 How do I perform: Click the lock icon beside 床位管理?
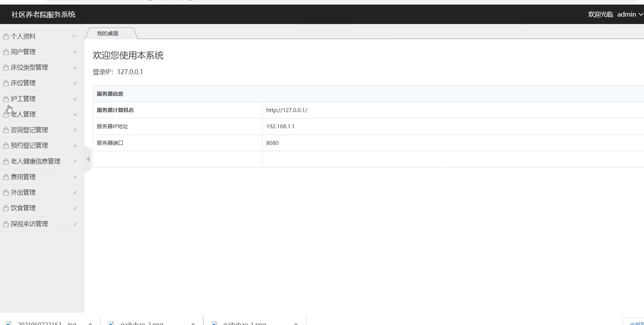pos(6,83)
